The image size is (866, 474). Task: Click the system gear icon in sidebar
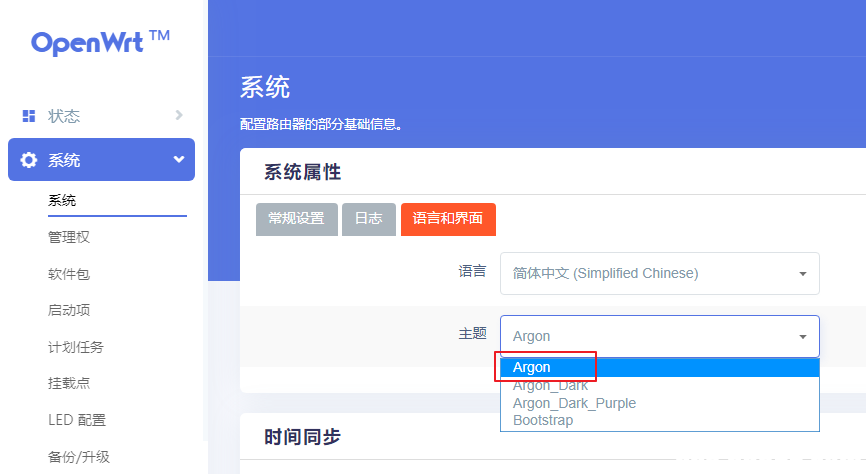point(29,160)
